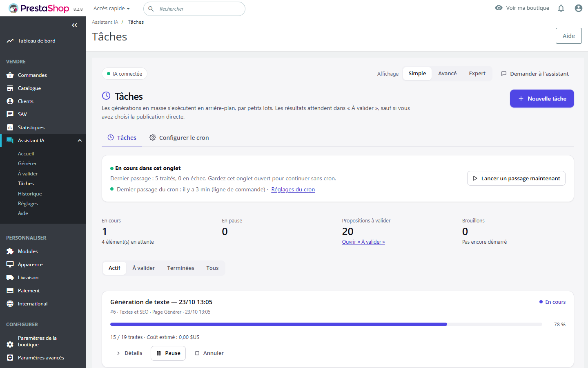Image resolution: width=588 pixels, height=368 pixels.
Task: Expand Détails of the text generation task
Action: click(129, 353)
